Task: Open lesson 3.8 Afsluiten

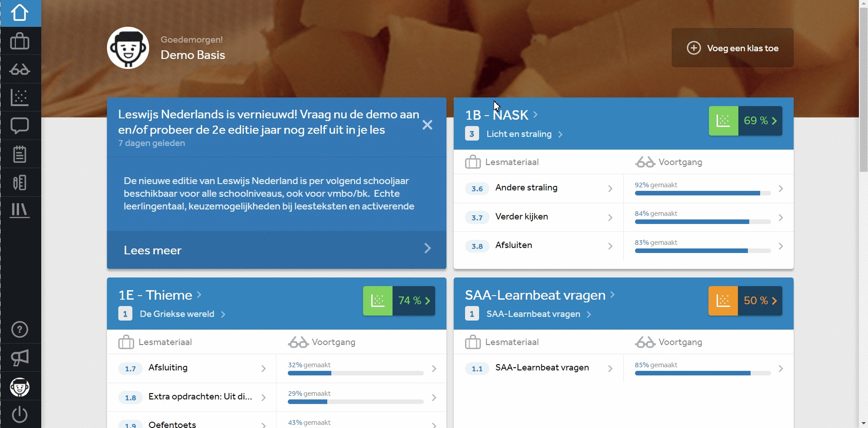Action: click(x=538, y=246)
